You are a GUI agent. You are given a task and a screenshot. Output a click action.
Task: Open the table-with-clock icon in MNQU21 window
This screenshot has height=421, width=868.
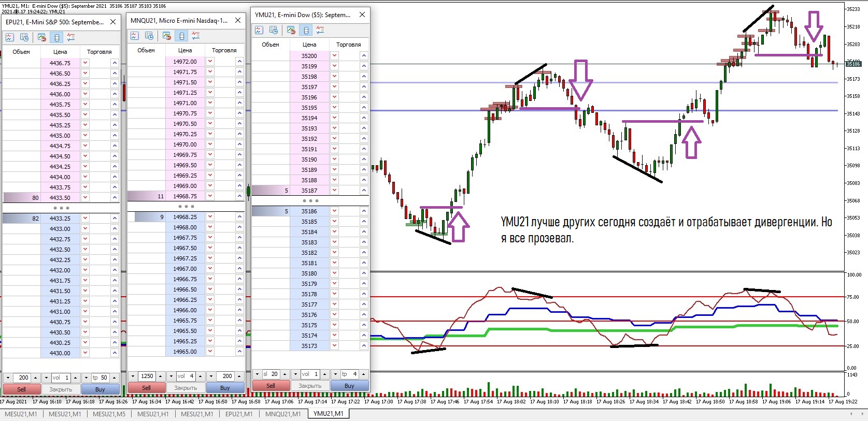[x=149, y=36]
